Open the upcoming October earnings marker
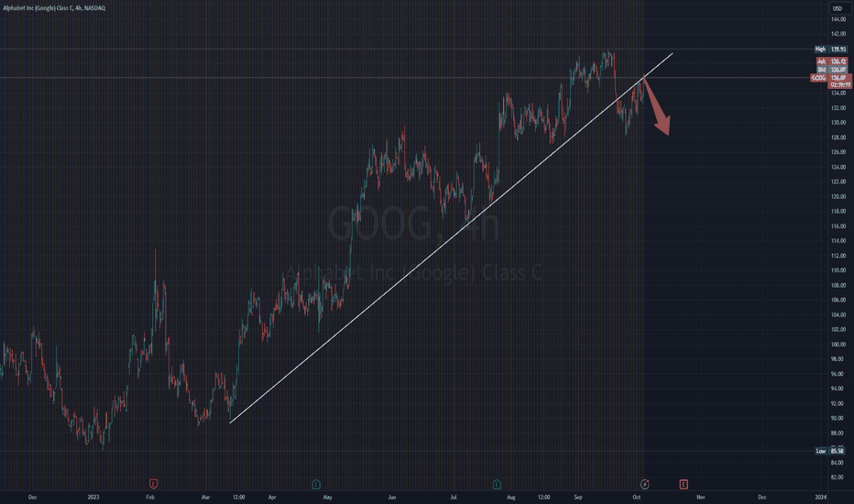The width and height of the screenshot is (854, 504). 684,484
